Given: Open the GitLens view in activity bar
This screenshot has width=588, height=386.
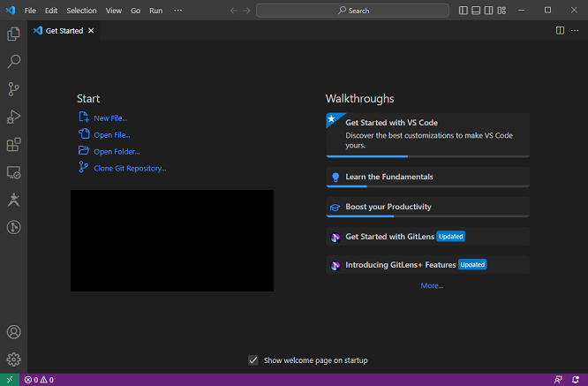Looking at the screenshot, I should click(13, 227).
